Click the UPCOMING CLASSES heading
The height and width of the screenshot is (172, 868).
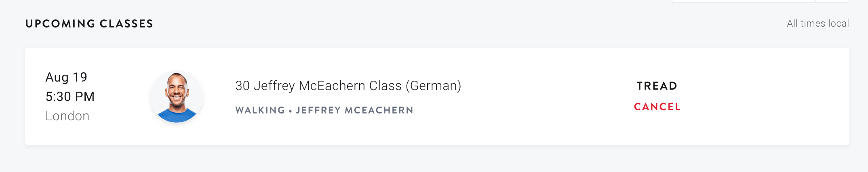click(x=89, y=23)
